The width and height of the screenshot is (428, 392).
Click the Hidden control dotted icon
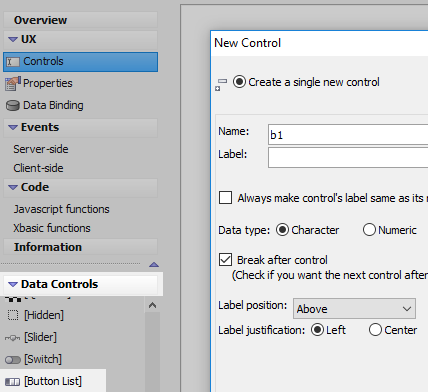point(13,315)
